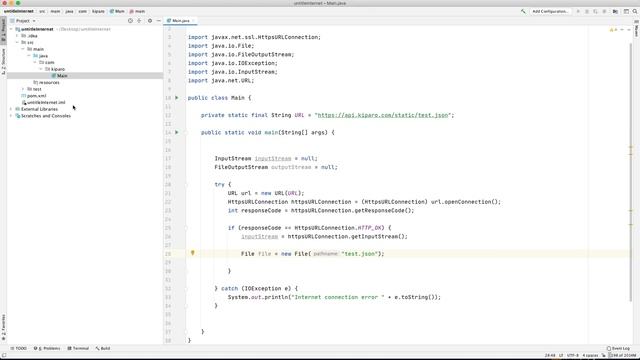640x360 pixels.
Task: Click Select Opened File locate icon
Action: point(130,20)
